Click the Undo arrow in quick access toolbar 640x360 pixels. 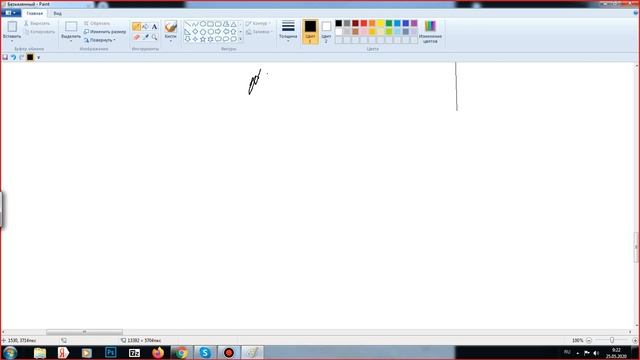click(13, 58)
